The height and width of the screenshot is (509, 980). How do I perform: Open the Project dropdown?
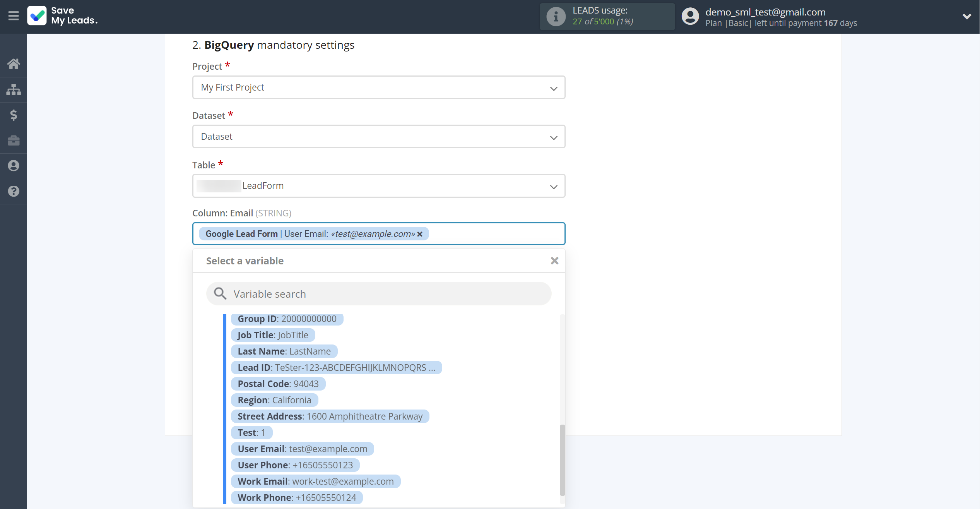[379, 87]
